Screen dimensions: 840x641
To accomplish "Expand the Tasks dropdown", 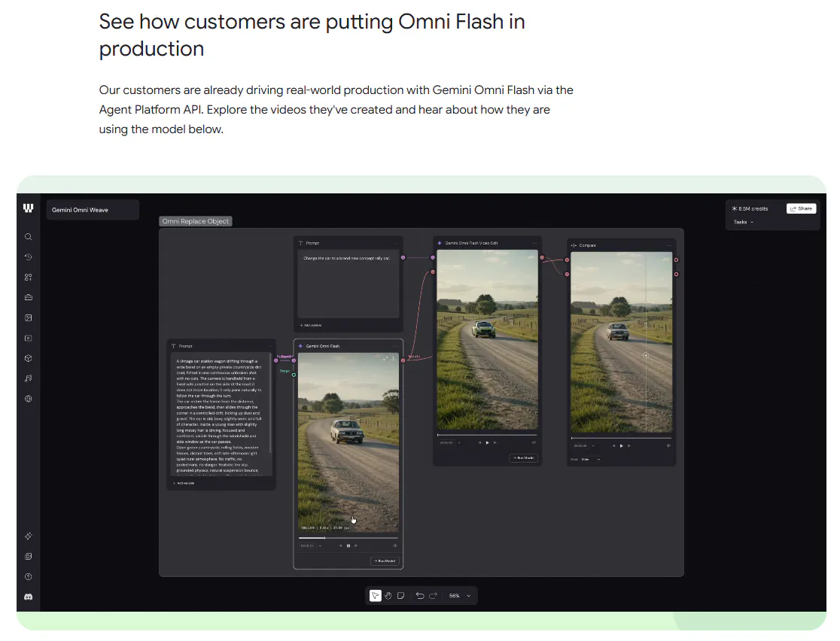I will coord(744,222).
